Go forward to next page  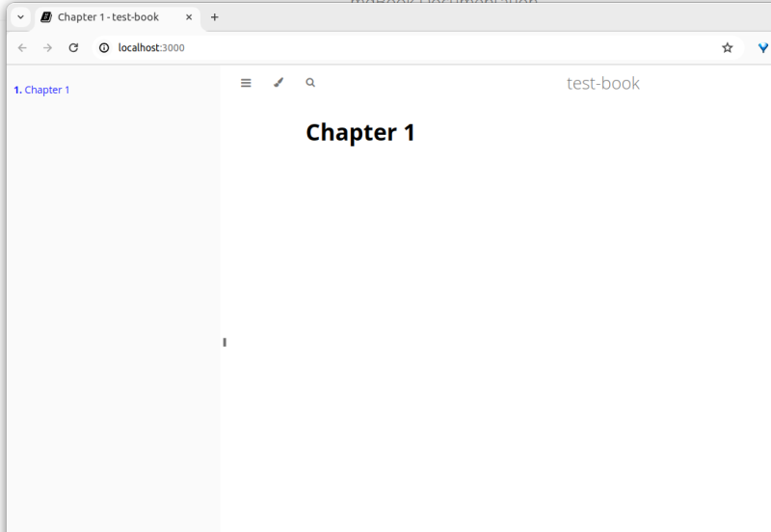click(47, 47)
